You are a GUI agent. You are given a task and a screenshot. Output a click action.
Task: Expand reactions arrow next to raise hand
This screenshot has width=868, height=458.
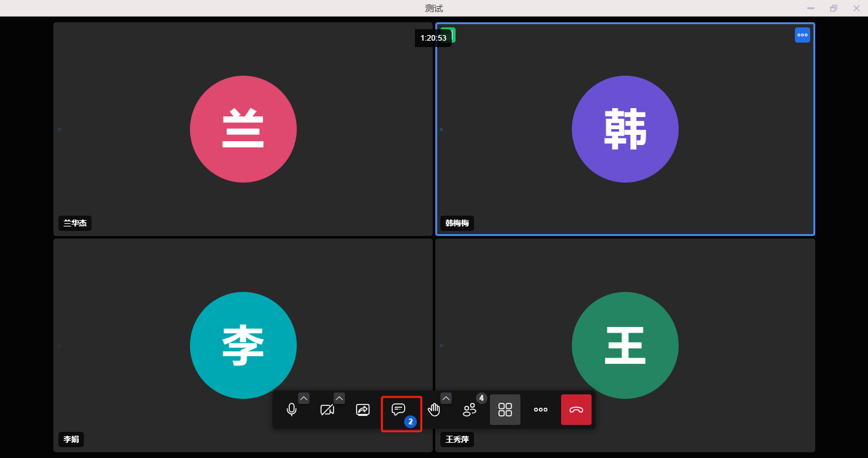click(x=446, y=398)
